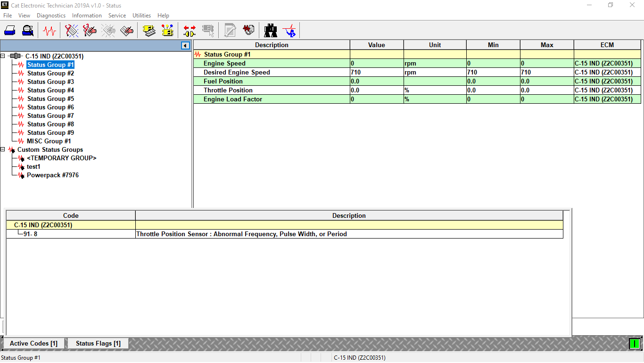This screenshot has width=644, height=363.
Task: Open the Status Tool waveform icon
Action: (x=49, y=31)
